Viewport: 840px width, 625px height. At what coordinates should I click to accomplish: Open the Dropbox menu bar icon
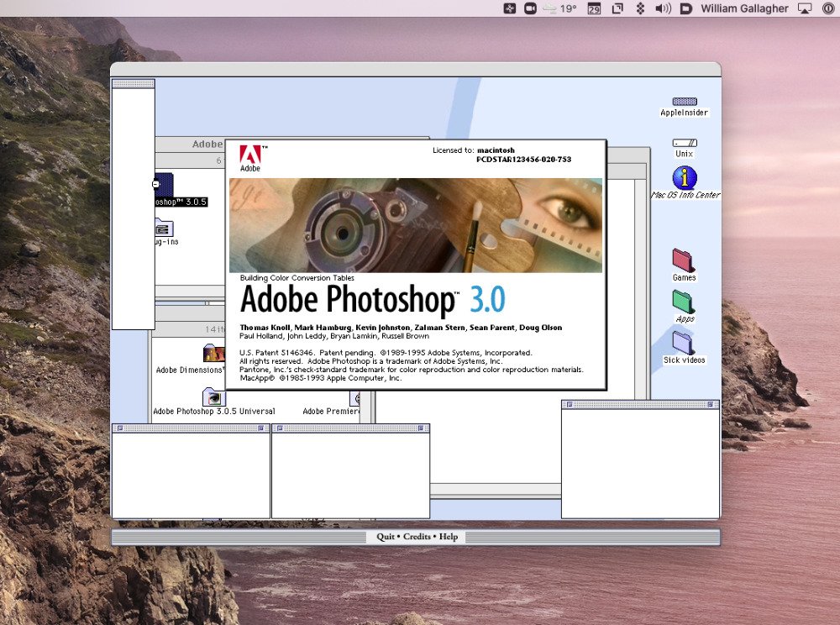[x=639, y=8]
